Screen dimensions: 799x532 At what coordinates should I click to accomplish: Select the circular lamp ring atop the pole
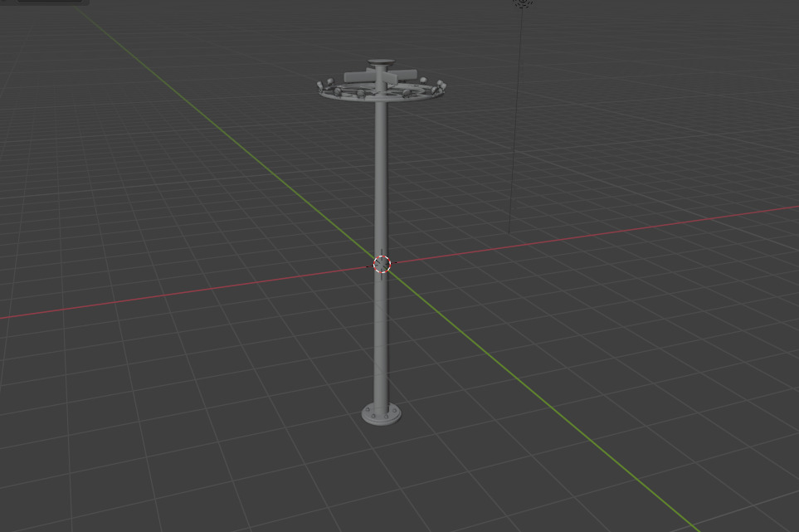tap(381, 90)
